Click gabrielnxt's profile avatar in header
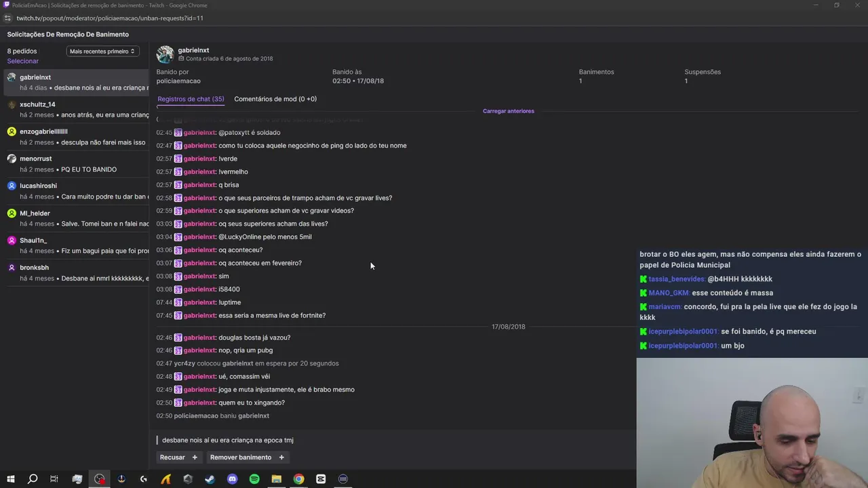The height and width of the screenshot is (488, 868). point(165,54)
